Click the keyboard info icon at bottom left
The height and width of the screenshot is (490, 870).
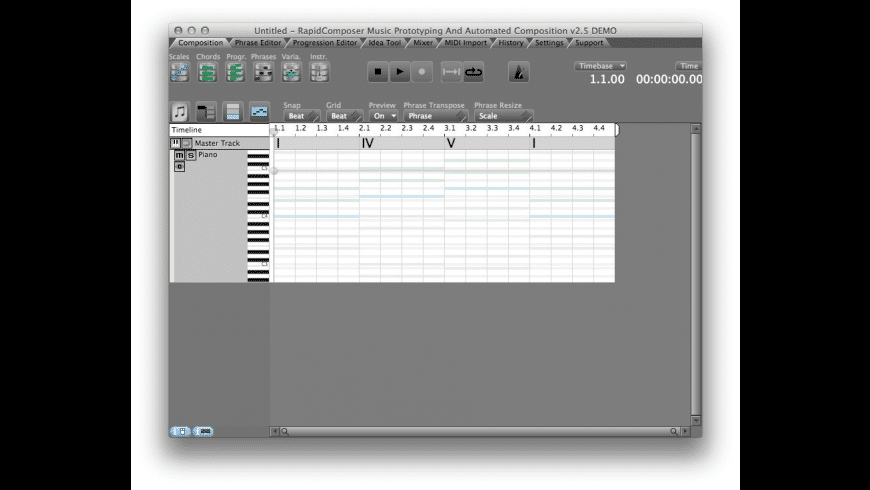203,431
